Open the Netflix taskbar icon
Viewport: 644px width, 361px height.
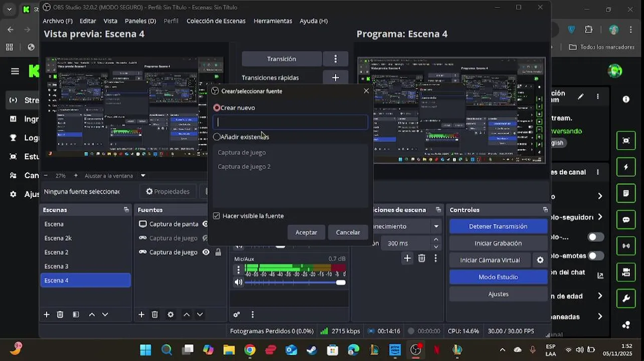436,349
